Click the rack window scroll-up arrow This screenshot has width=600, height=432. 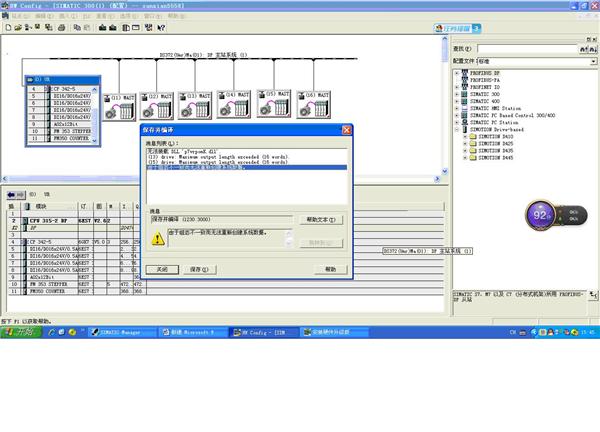point(95,89)
